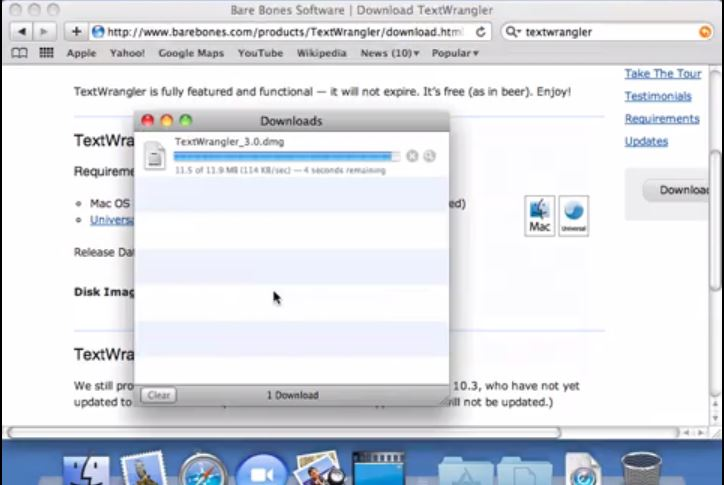
Task: Open the YouTube bookmark
Action: coord(260,53)
